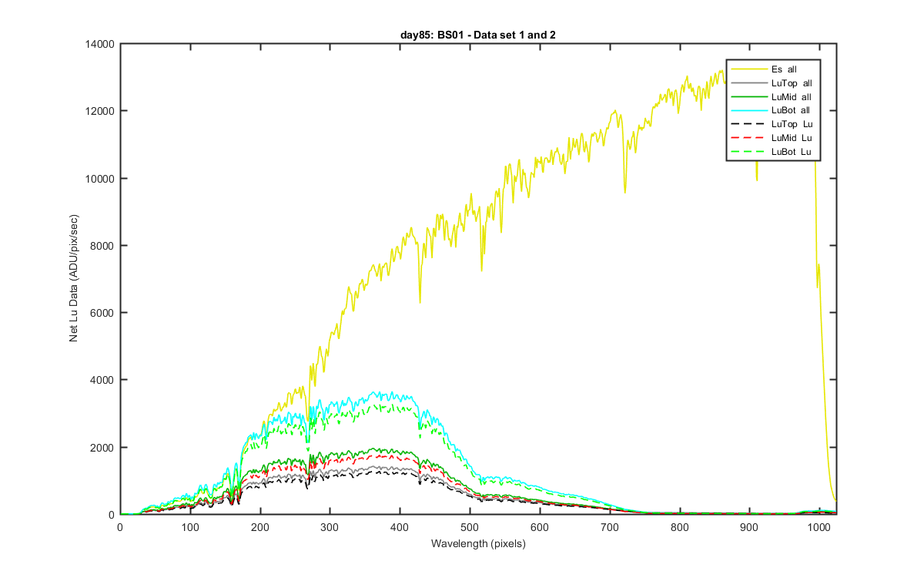
Task: Click the x-axis tick label 800
Action: coord(679,528)
